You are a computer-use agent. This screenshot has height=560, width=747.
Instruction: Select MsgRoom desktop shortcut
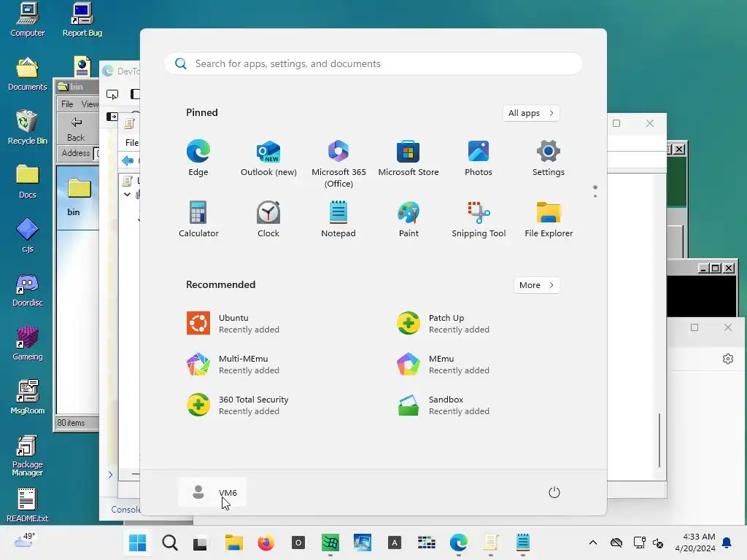pos(27,397)
